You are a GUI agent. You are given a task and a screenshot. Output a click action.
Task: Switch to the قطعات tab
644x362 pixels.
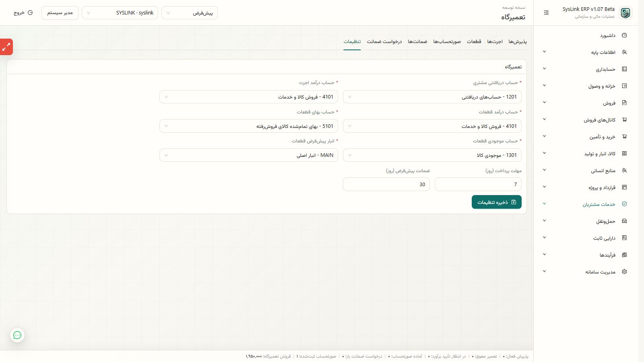click(x=474, y=41)
